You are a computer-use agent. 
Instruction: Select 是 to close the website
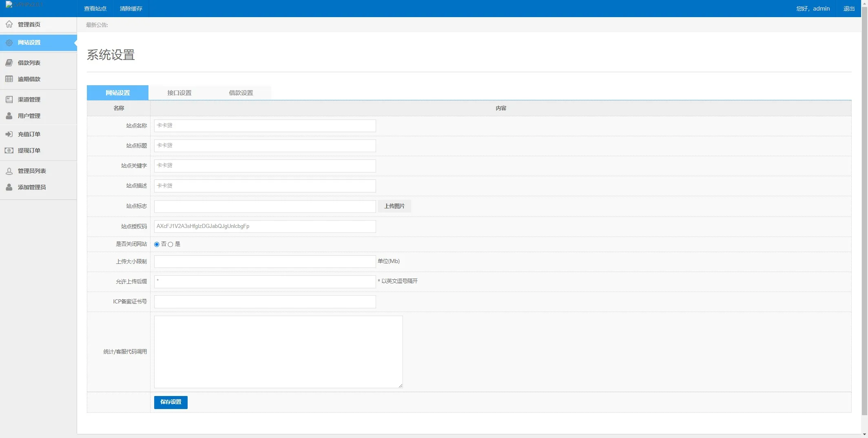(170, 244)
